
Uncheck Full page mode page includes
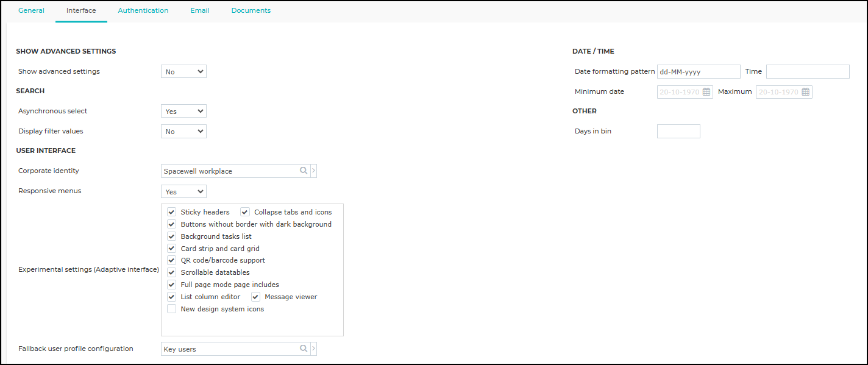172,285
